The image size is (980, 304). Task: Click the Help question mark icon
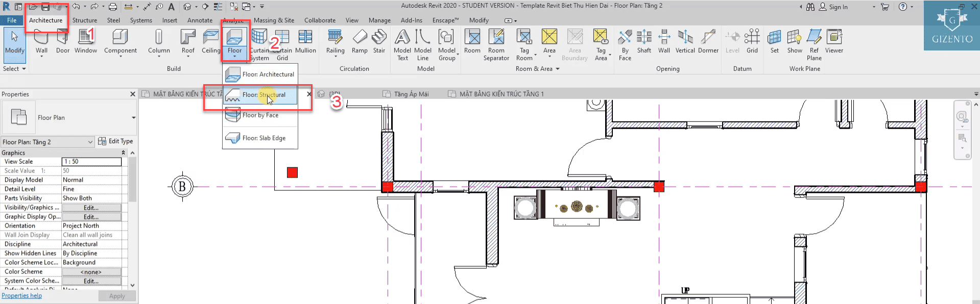[x=903, y=7]
